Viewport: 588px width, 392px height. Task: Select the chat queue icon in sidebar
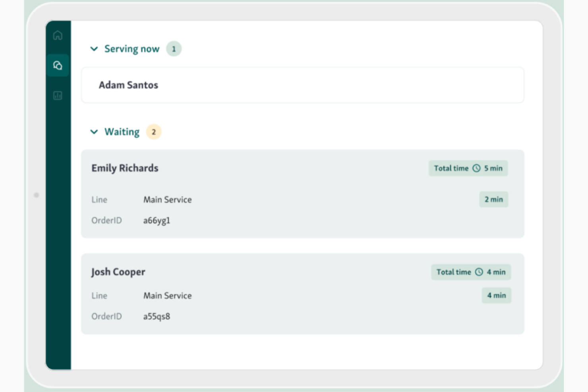[x=58, y=65]
